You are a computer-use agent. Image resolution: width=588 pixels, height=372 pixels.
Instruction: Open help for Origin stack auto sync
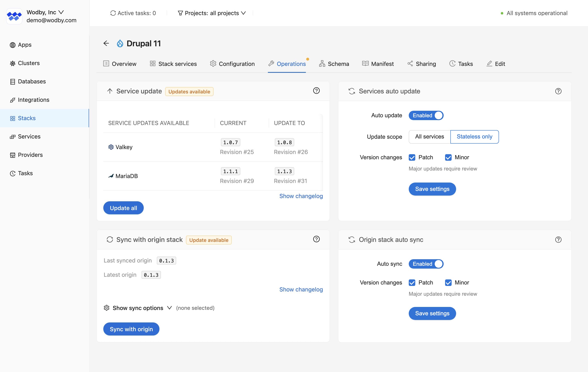tap(558, 240)
